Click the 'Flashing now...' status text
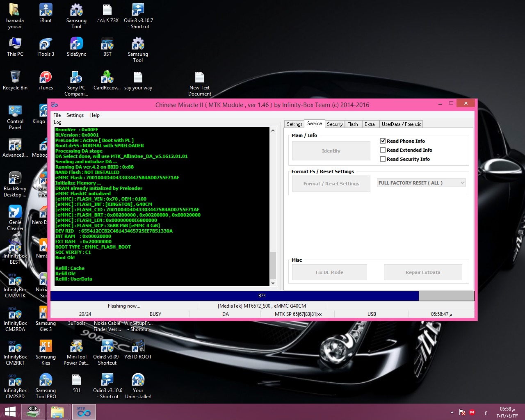The image size is (525, 420). click(124, 306)
